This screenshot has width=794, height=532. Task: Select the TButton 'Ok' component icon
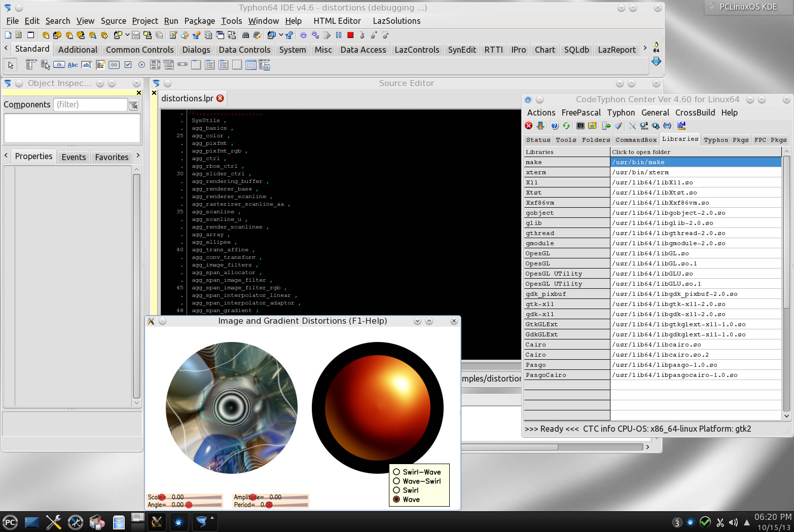(x=59, y=64)
